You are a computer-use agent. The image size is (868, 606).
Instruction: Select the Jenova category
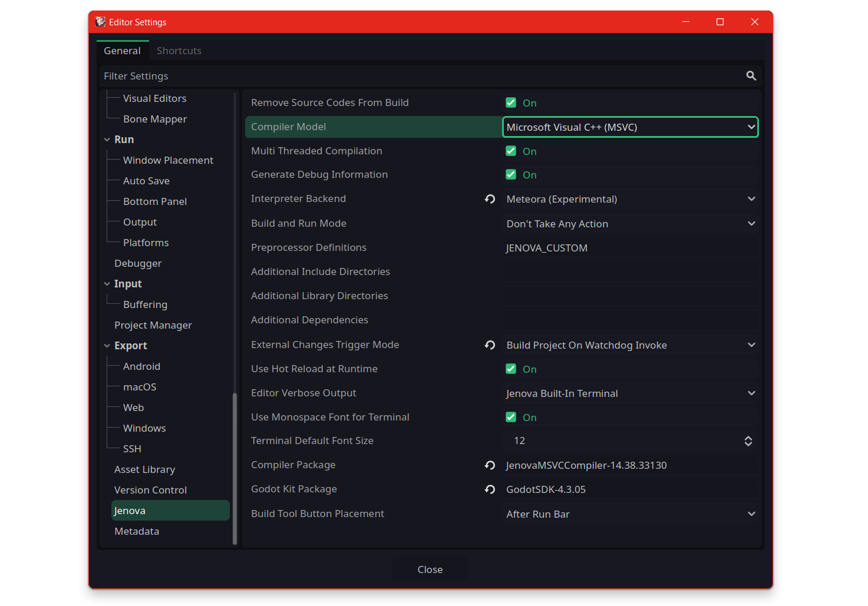tap(170, 511)
